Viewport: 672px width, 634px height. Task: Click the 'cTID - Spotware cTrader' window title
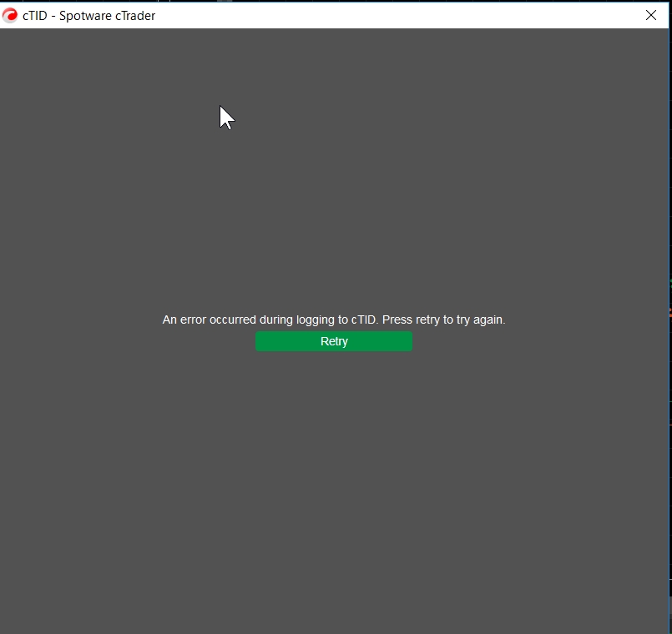[88, 16]
